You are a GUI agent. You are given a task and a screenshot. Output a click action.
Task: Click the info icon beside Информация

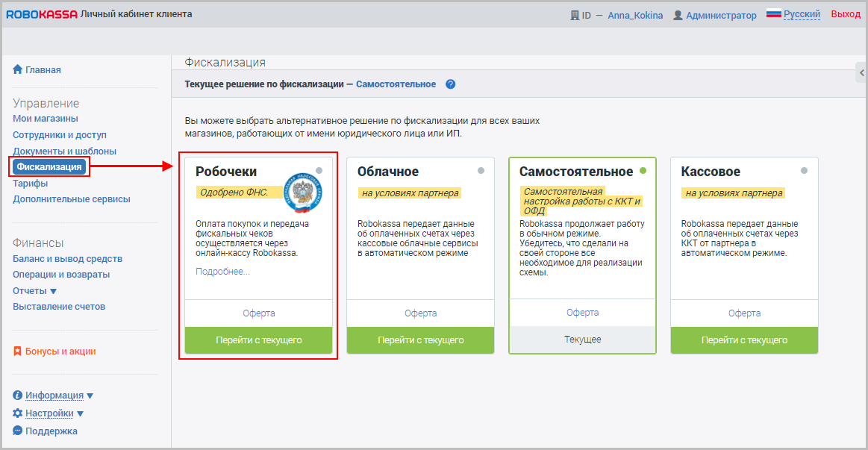click(18, 396)
